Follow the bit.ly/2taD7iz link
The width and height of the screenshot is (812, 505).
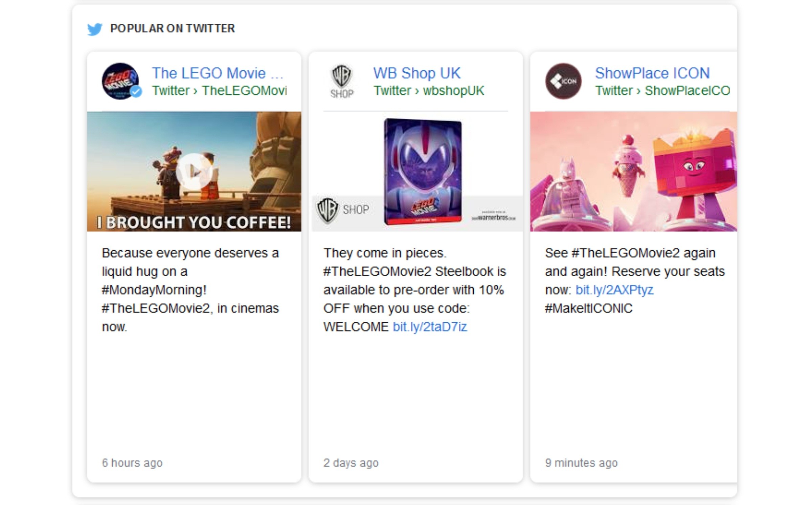pos(430,327)
